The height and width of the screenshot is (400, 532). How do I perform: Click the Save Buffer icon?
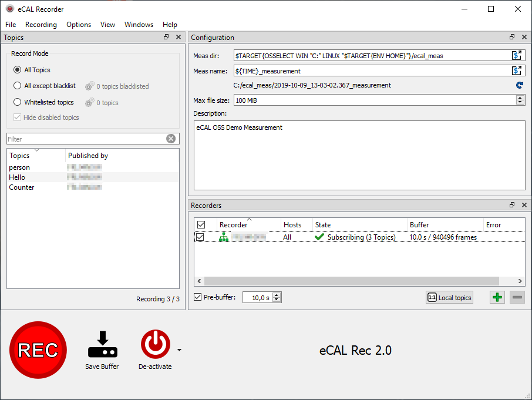point(102,344)
